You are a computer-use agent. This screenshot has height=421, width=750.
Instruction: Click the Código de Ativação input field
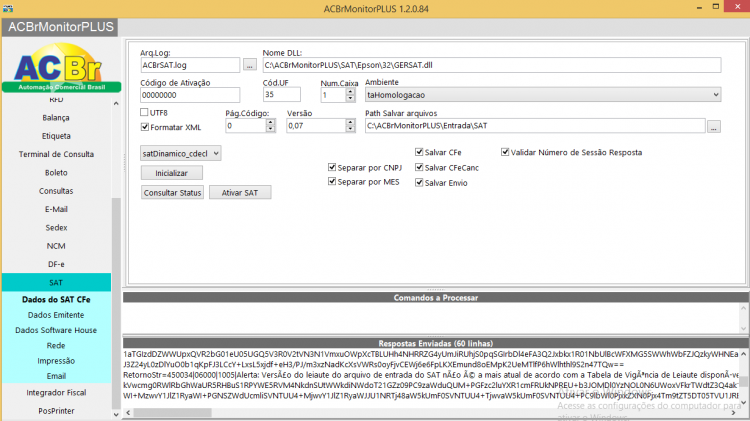pos(190,95)
